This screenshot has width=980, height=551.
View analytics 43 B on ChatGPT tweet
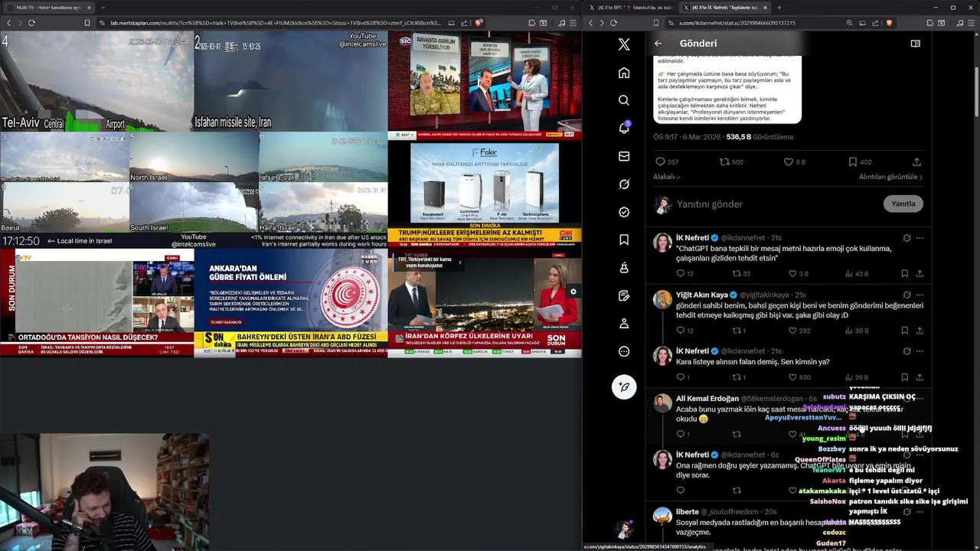tap(856, 273)
